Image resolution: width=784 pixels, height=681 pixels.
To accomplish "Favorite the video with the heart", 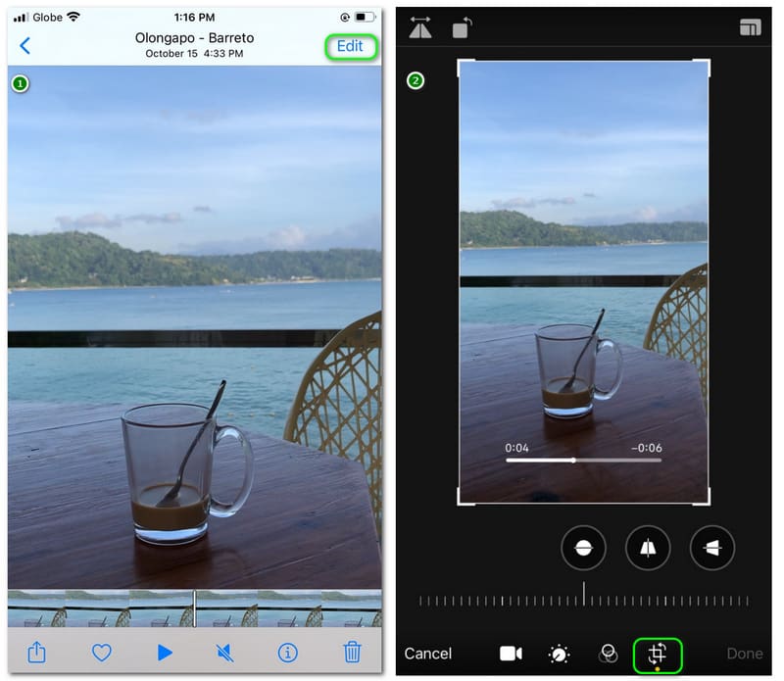I will (x=101, y=653).
